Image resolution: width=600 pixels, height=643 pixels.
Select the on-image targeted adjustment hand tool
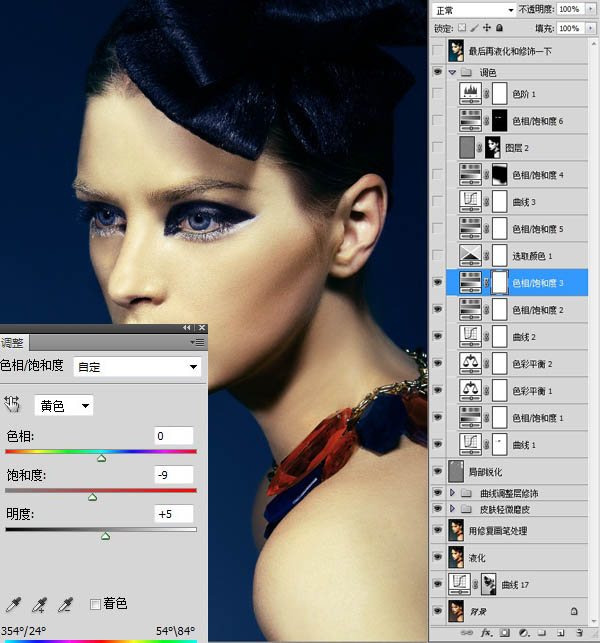13,404
